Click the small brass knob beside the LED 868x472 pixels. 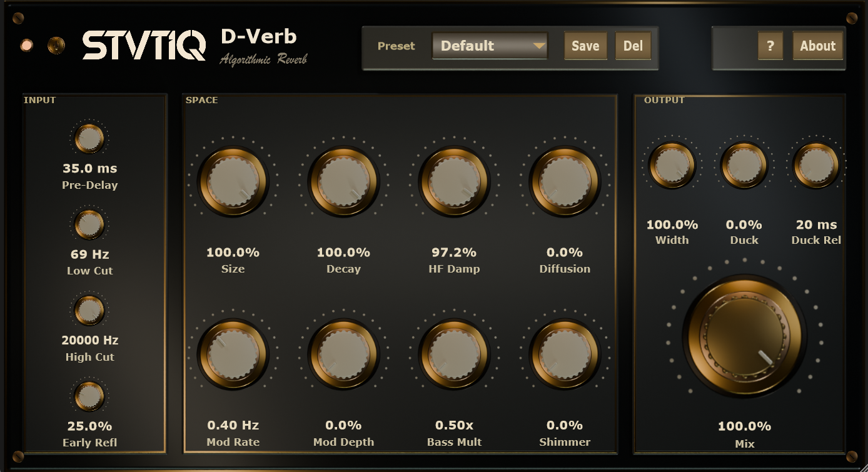(x=56, y=45)
